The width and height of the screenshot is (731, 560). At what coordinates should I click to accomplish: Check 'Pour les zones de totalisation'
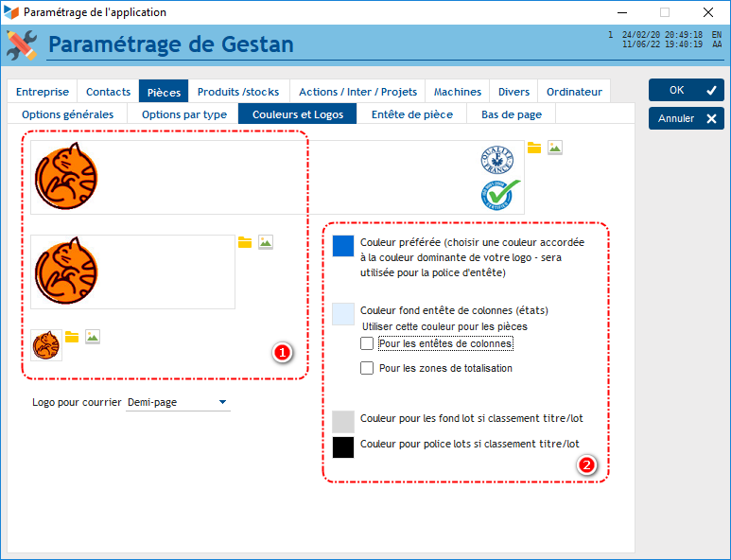tap(367, 368)
